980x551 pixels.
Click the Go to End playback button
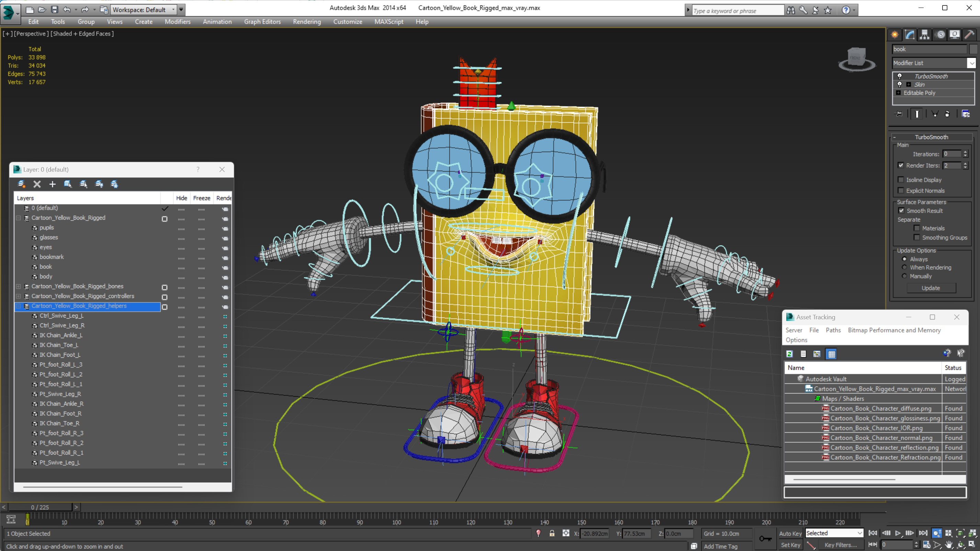click(x=923, y=533)
